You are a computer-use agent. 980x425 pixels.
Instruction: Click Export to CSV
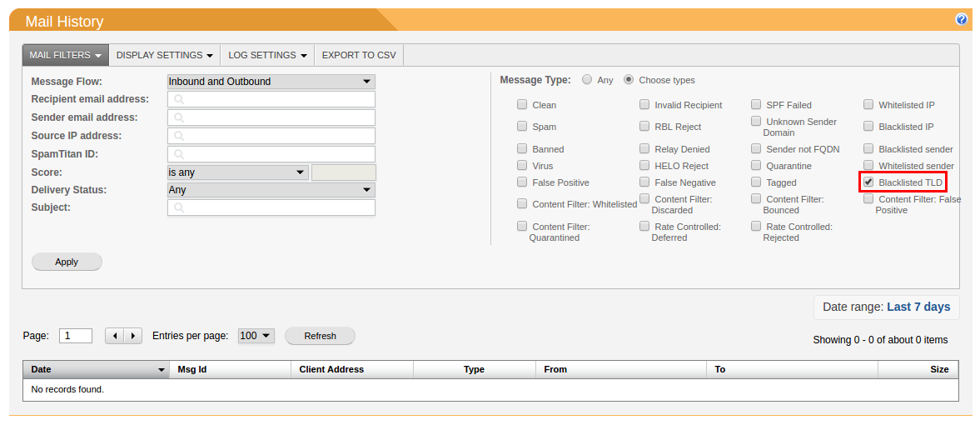359,55
